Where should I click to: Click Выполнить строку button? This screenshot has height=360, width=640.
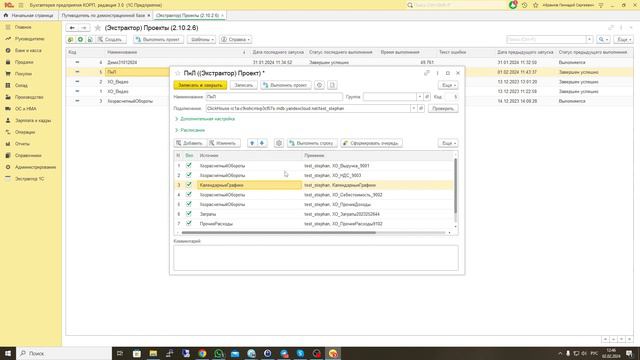(x=312, y=143)
